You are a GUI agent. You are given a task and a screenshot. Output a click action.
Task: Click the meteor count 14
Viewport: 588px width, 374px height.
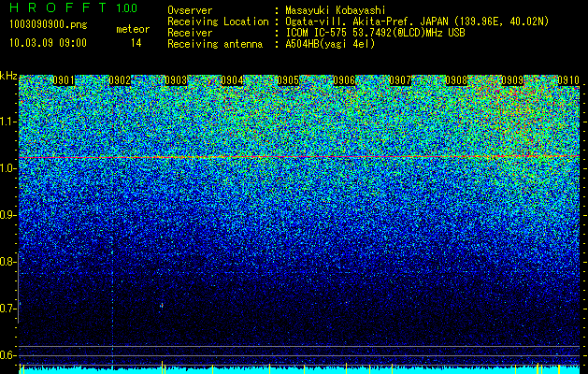tap(136, 43)
